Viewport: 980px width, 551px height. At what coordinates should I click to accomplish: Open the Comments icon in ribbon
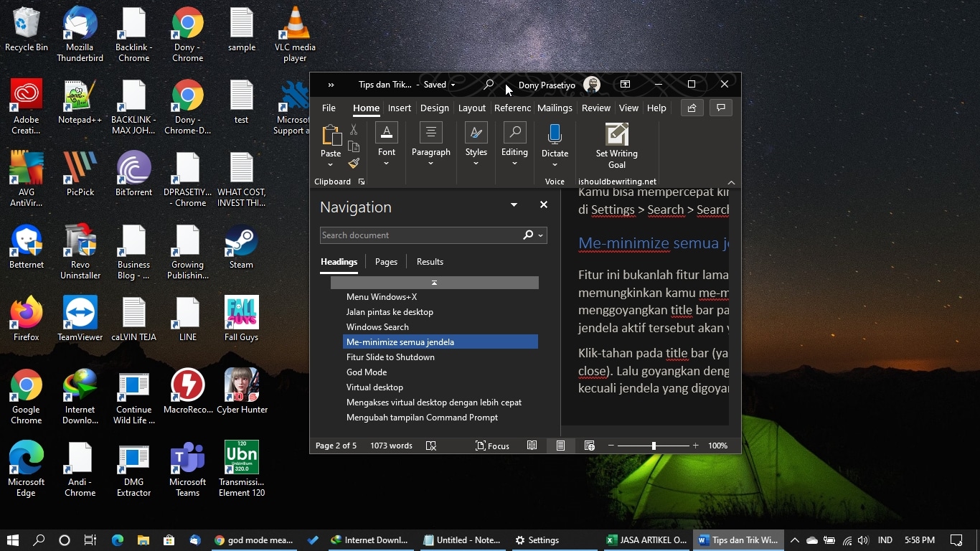point(721,108)
